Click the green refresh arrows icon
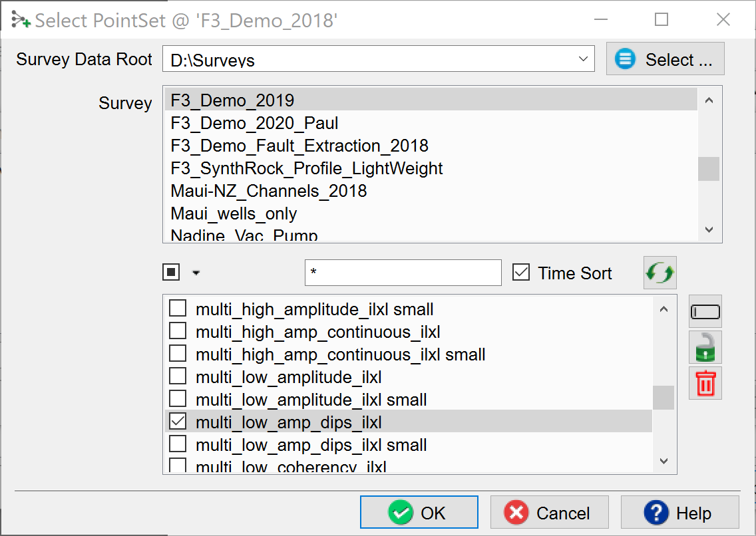756x536 pixels. 660,273
